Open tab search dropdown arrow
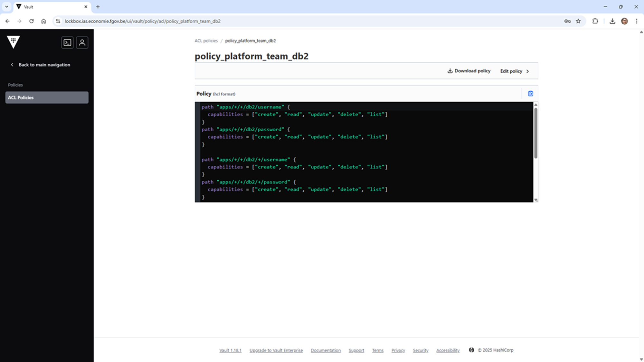Screen dimensions: 644x362 coord(6,7)
